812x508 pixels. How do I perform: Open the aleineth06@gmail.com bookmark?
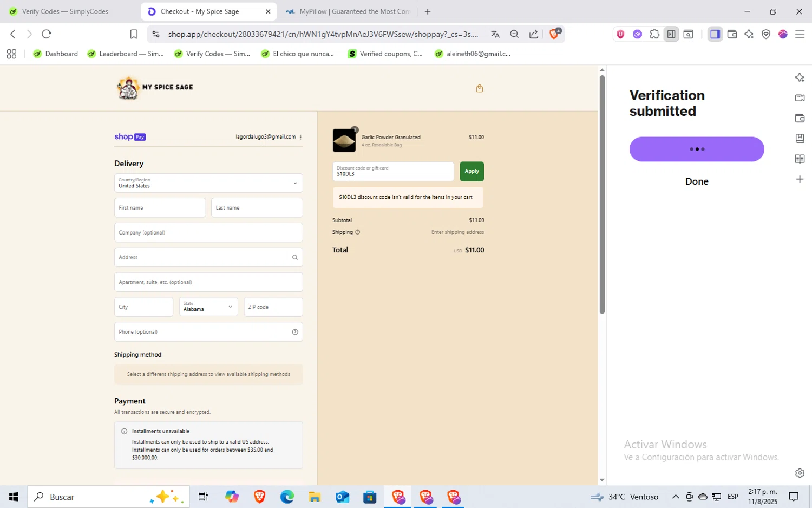click(x=473, y=54)
